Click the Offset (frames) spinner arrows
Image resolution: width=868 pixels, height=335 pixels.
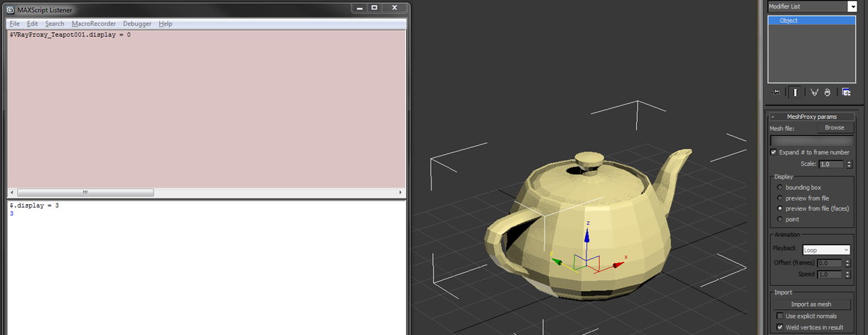point(848,263)
